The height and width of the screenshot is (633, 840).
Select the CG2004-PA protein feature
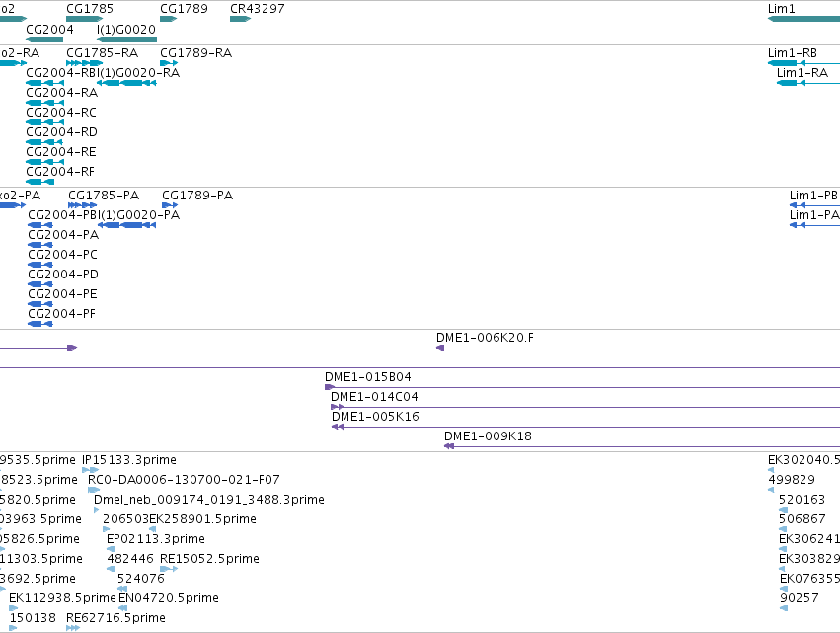[x=40, y=245]
